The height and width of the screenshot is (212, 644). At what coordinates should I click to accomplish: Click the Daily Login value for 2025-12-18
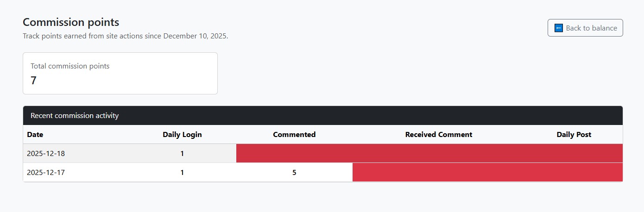tap(182, 154)
